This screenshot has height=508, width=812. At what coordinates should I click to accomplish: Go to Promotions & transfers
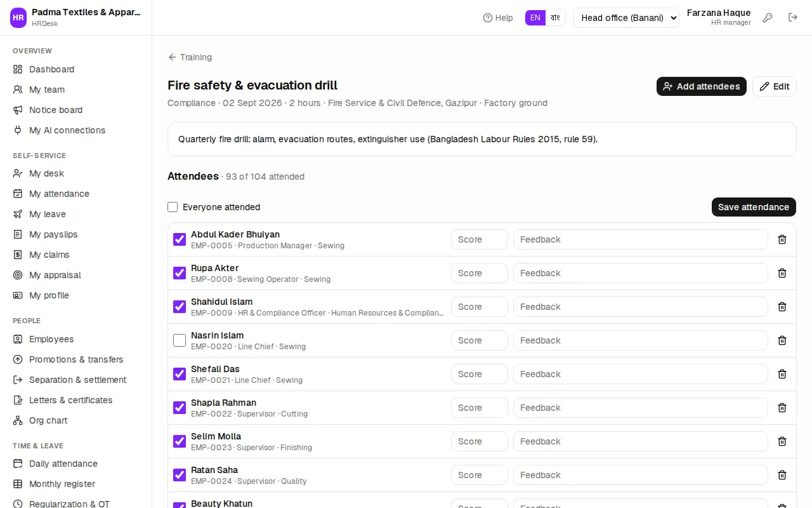(x=75, y=359)
